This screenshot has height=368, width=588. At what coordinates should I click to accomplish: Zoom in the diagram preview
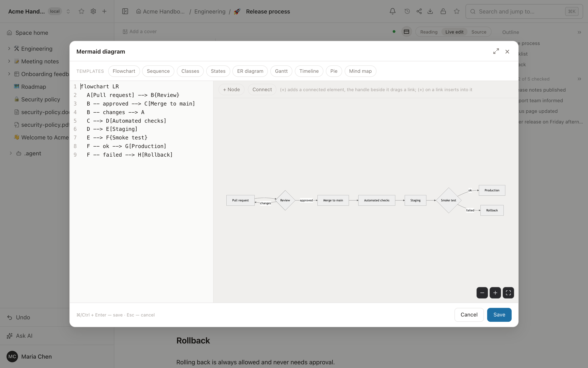click(495, 293)
